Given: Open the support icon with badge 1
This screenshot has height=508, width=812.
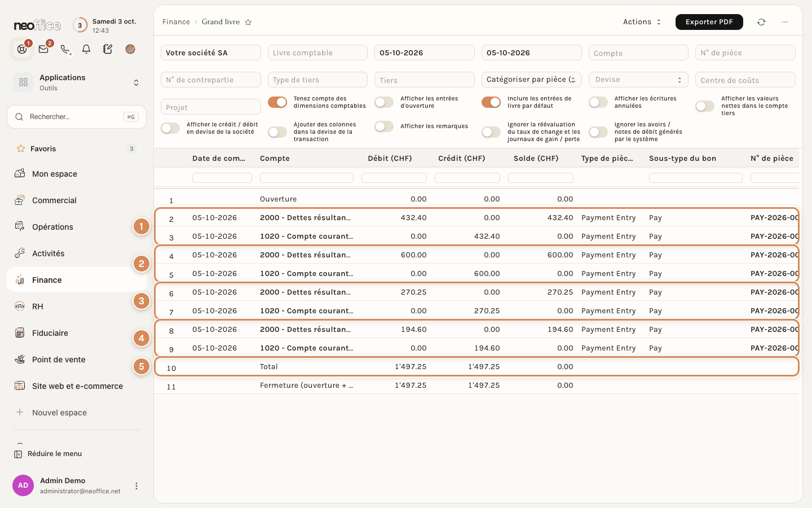Looking at the screenshot, I should [22, 49].
